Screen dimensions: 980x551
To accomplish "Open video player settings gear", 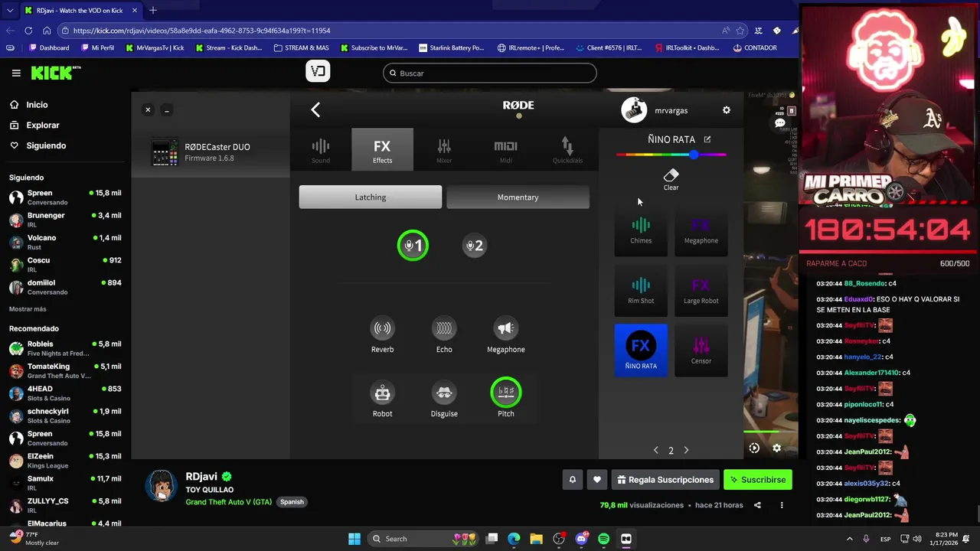I will click(776, 448).
